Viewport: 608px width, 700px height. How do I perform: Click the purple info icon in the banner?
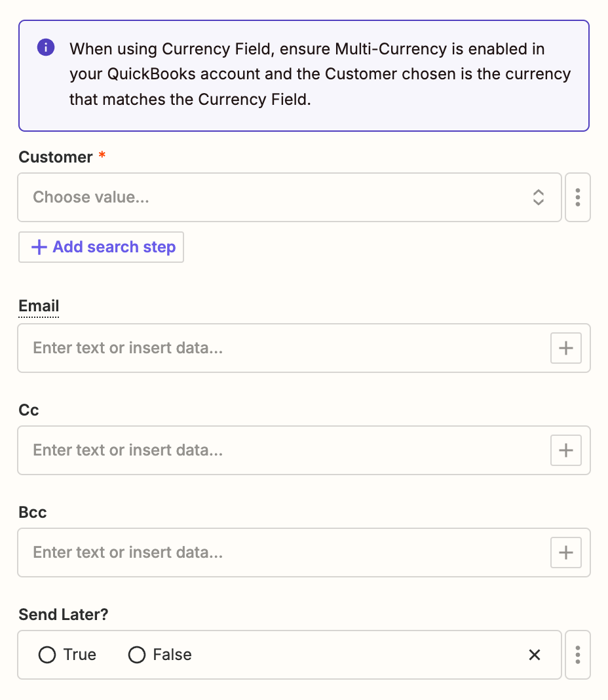point(46,48)
